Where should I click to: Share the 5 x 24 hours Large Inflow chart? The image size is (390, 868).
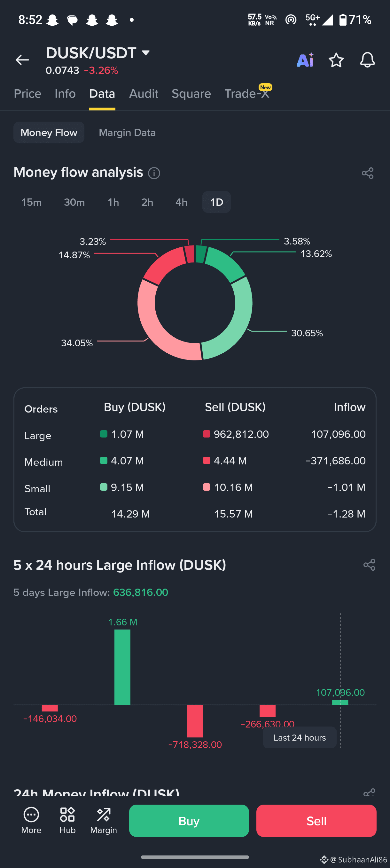click(369, 565)
